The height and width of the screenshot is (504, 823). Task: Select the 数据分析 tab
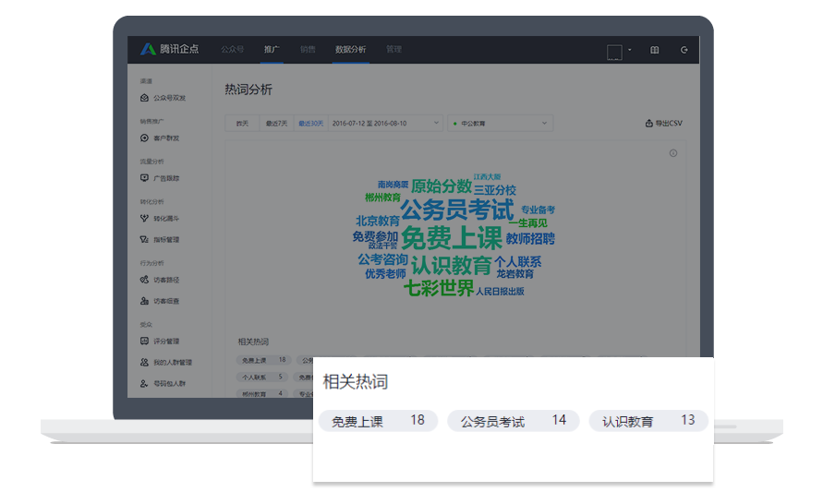pos(351,49)
